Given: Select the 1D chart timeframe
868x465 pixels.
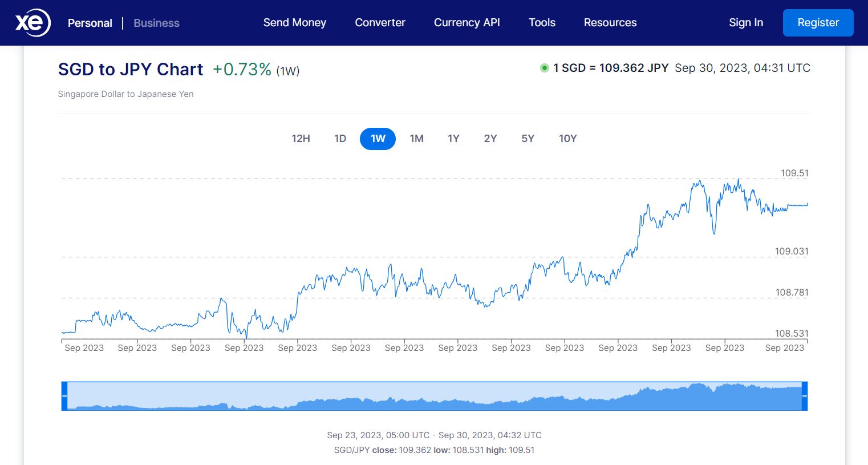Looking at the screenshot, I should click(x=340, y=138).
